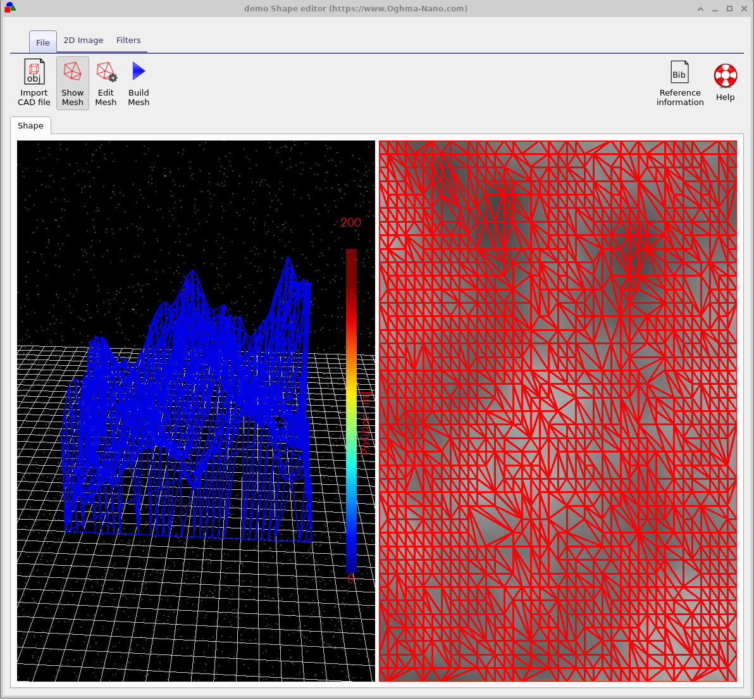Open Help

point(725,83)
